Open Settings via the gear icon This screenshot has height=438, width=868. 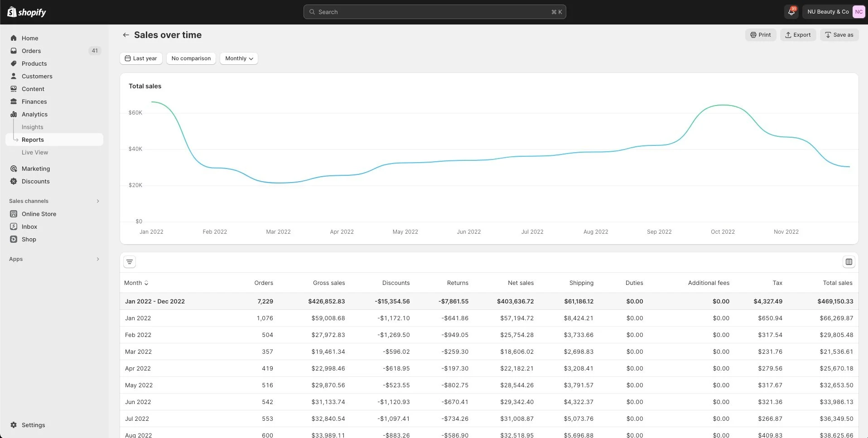coord(14,425)
